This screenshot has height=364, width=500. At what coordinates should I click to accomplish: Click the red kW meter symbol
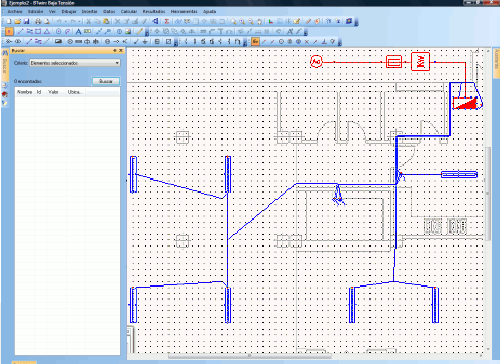coord(420,62)
